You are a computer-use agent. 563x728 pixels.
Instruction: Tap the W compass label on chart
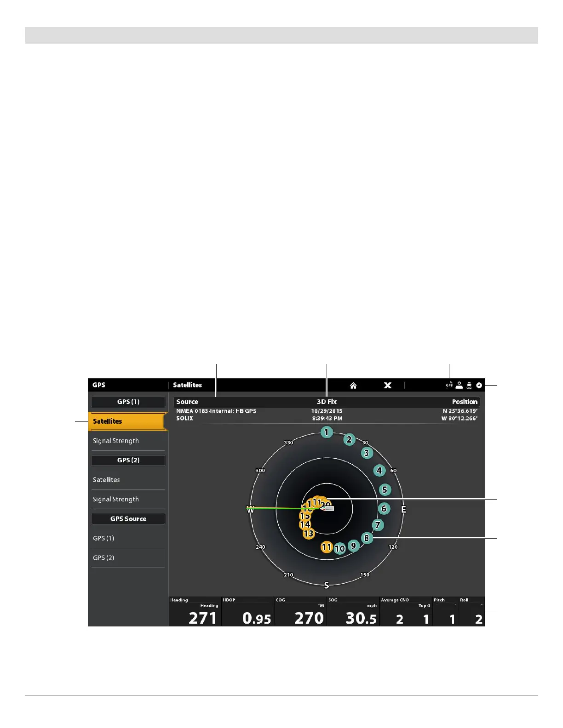[x=251, y=510]
